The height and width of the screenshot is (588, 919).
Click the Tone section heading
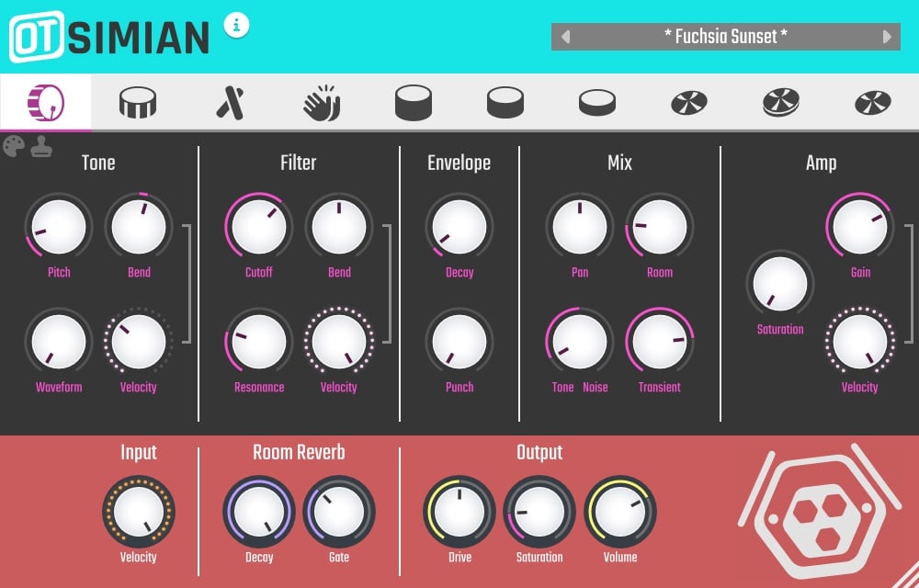[98, 163]
